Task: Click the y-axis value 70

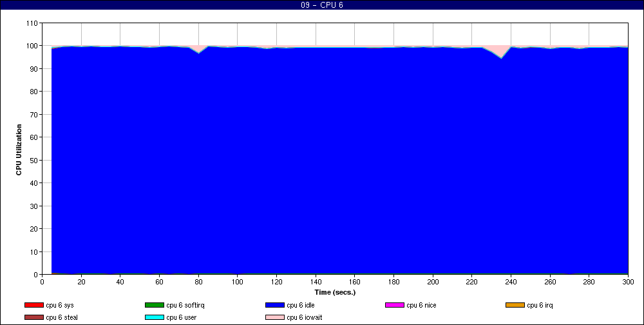Action: pos(34,114)
